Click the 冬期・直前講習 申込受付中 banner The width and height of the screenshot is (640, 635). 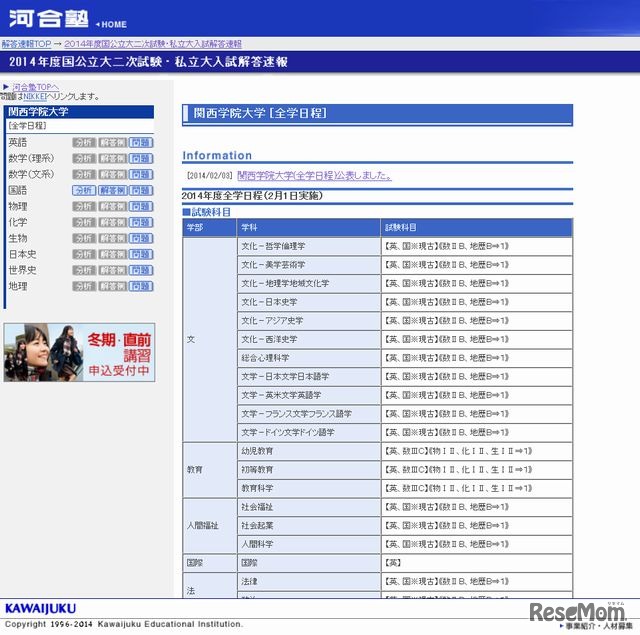79,352
